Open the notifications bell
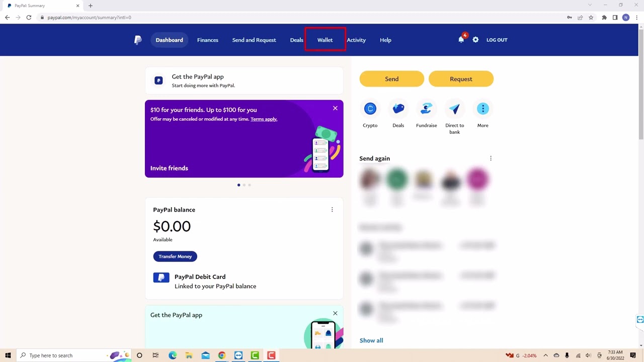Viewport: 644px width, 362px height. [x=461, y=39]
